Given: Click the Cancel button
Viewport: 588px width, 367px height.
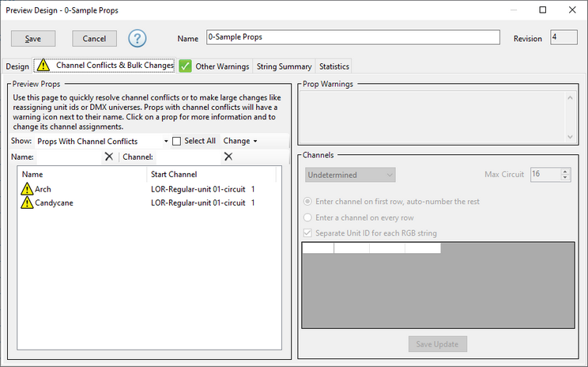Looking at the screenshot, I should 94,39.
